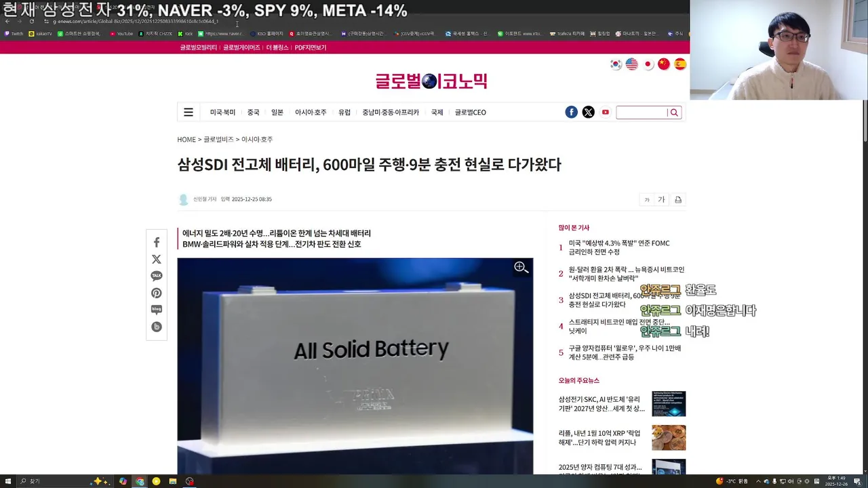Viewport: 868px width, 488px height.
Task: Open 글로벌게이머즈 top link
Action: [241, 47]
